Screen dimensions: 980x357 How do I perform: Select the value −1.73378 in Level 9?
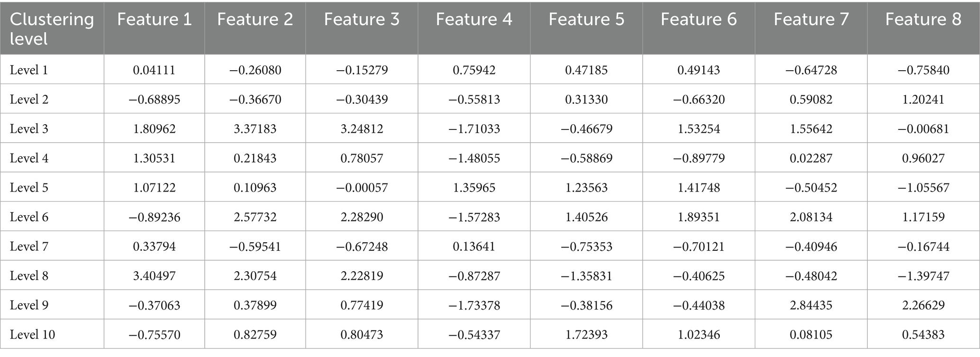pos(474,305)
